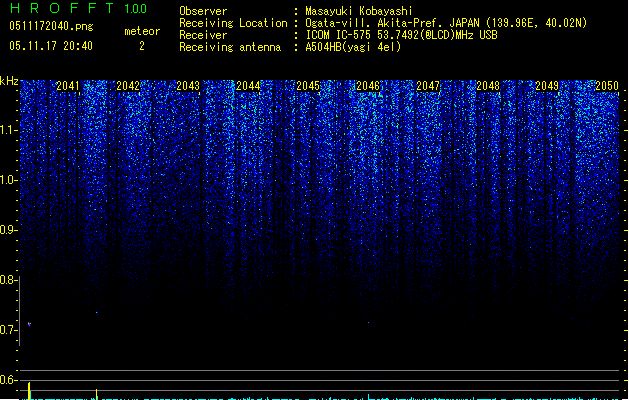Click the tall yellow power spike at far left
This screenshot has width=629, height=400.
29,391
